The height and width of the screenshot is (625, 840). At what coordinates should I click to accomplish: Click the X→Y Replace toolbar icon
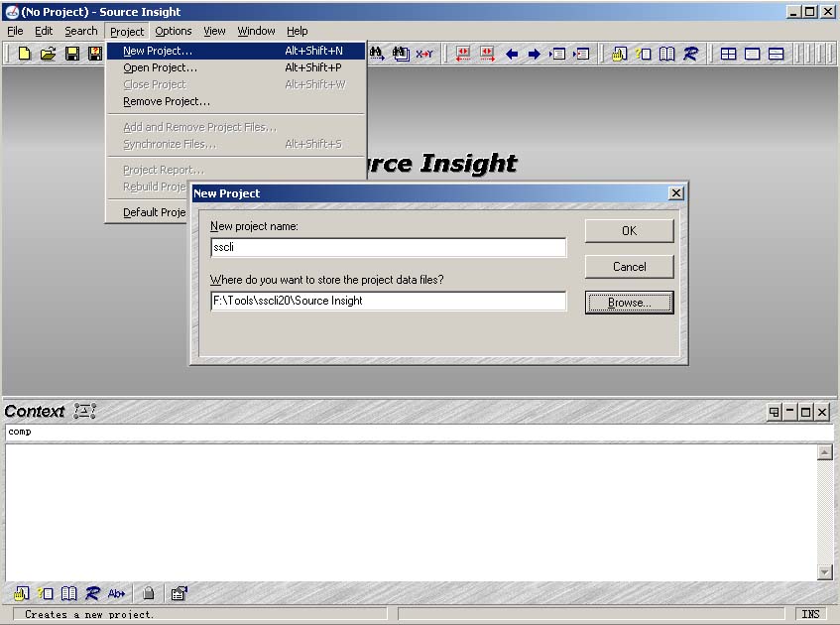coord(424,54)
